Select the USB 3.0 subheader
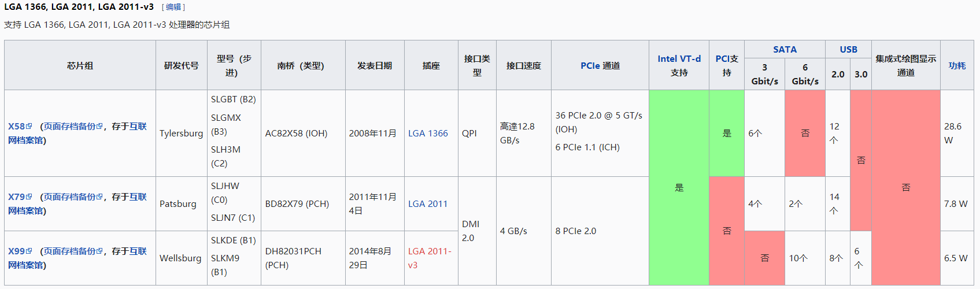This screenshot has width=980, height=289. coord(861,74)
